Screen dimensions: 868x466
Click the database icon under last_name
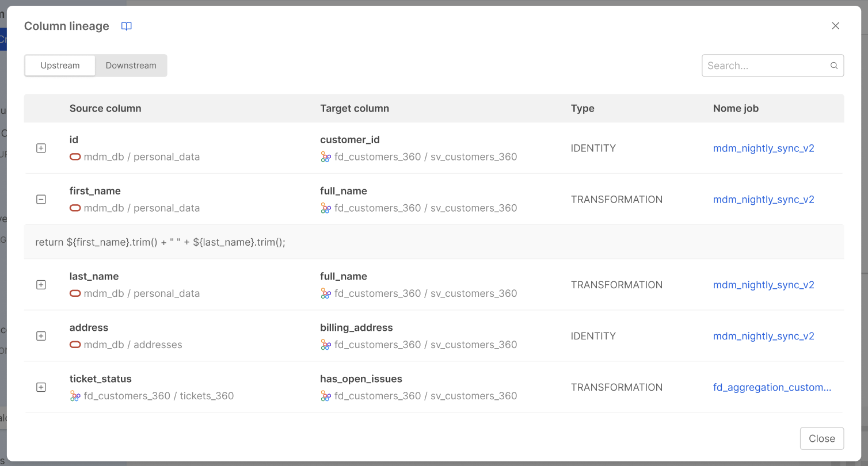(x=75, y=294)
